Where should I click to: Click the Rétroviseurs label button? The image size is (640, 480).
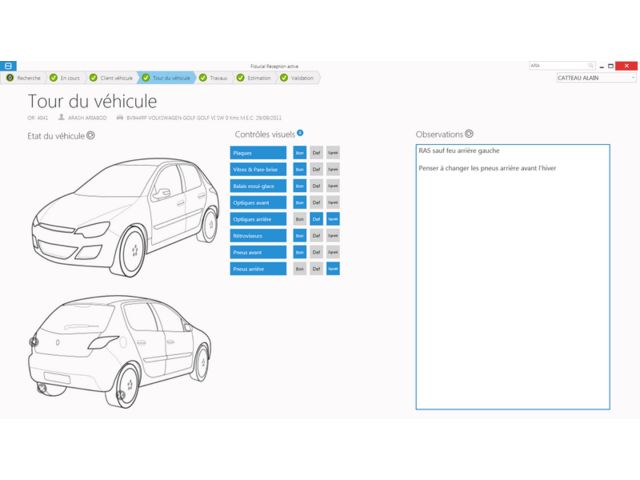(x=258, y=236)
